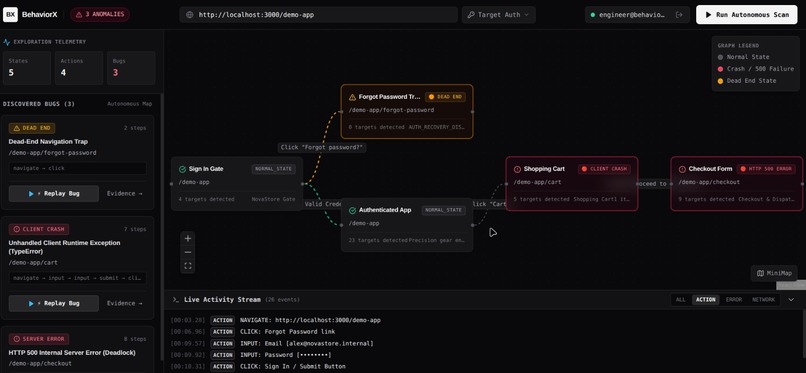The image size is (806, 373).
Task: Collapse the Live Activity Stream panel
Action: [x=791, y=300]
